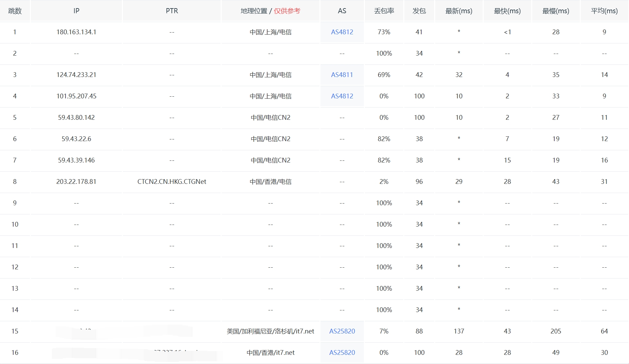The width and height of the screenshot is (629, 364).
Task: Click the 0% loss value in hop 16 row
Action: click(x=384, y=352)
